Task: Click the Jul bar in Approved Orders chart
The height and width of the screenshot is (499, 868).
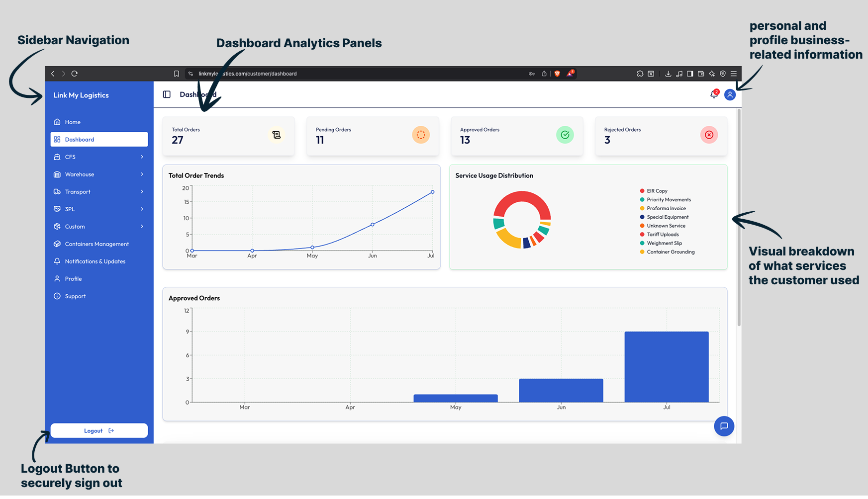Action: (666, 367)
